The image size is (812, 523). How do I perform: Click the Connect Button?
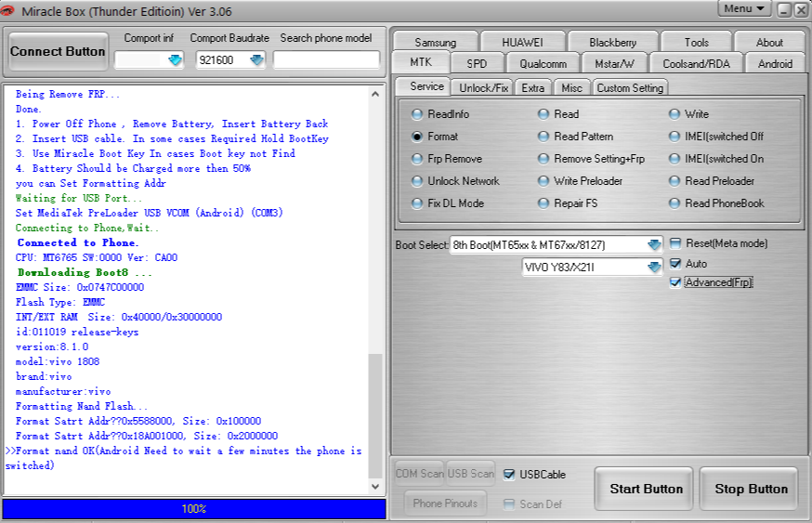(58, 51)
